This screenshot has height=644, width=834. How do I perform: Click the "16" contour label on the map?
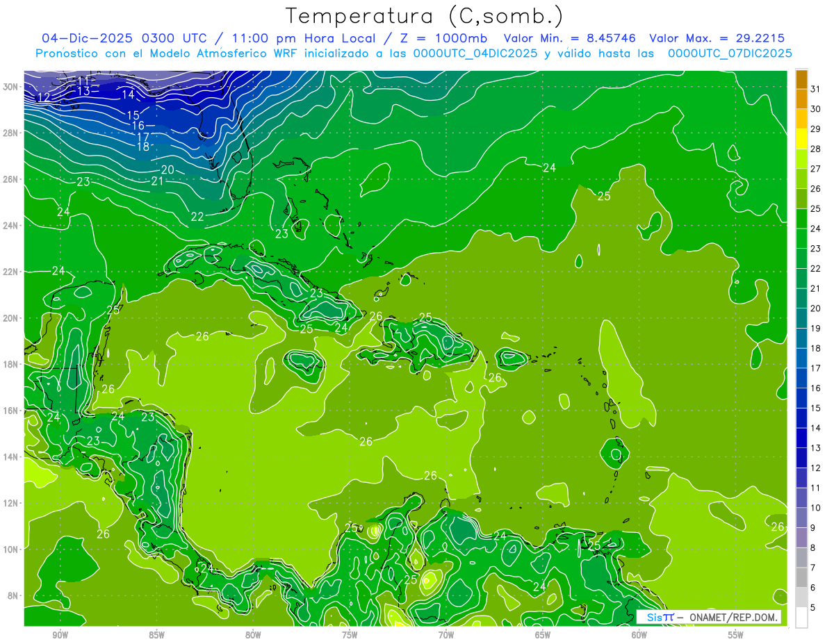(138, 126)
